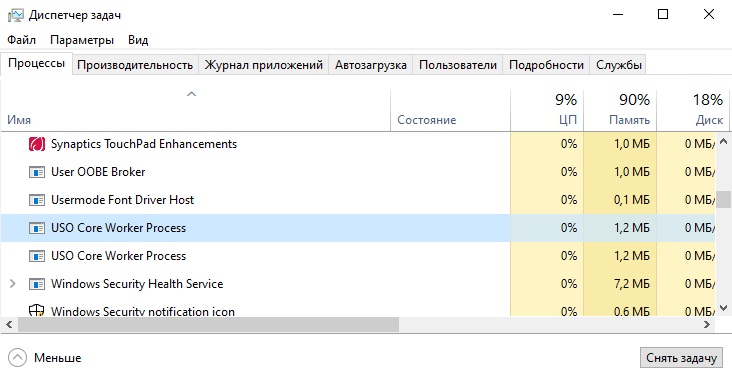Click the Windows Security notification shield icon
732x382 pixels.
[36, 310]
